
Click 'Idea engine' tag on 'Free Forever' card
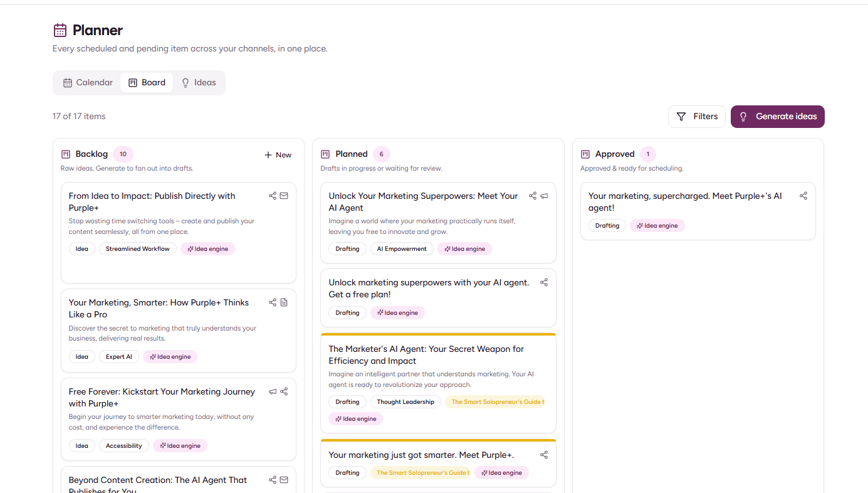point(180,446)
